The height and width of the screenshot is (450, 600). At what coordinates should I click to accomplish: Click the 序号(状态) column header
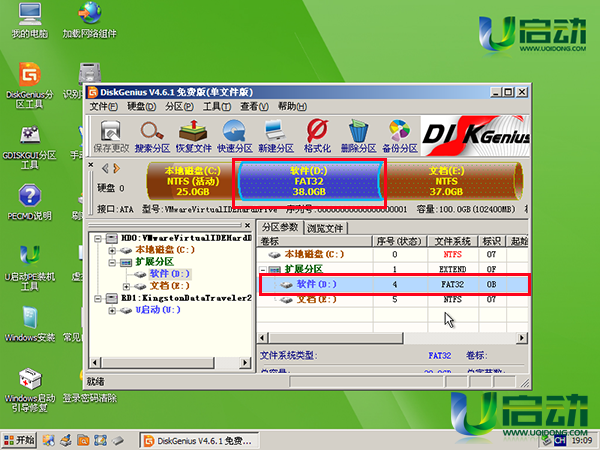[400, 241]
